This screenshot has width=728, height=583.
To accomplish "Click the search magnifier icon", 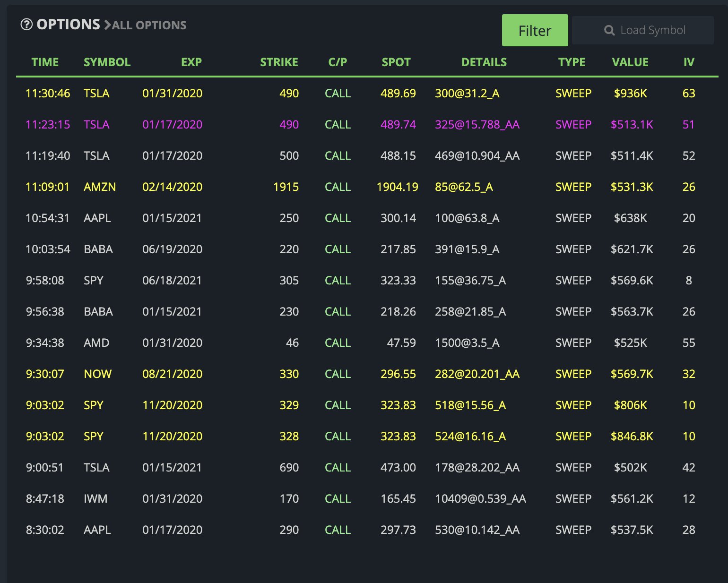I will pyautogui.click(x=609, y=31).
